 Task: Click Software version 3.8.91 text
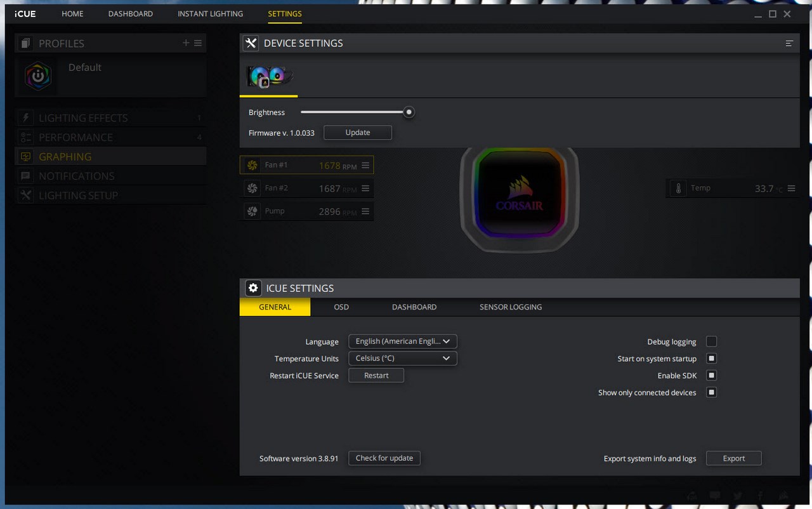click(x=299, y=458)
